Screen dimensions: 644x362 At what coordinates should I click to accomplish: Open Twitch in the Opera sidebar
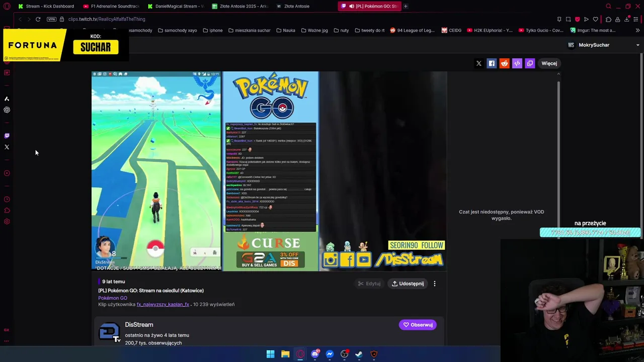click(x=7, y=136)
